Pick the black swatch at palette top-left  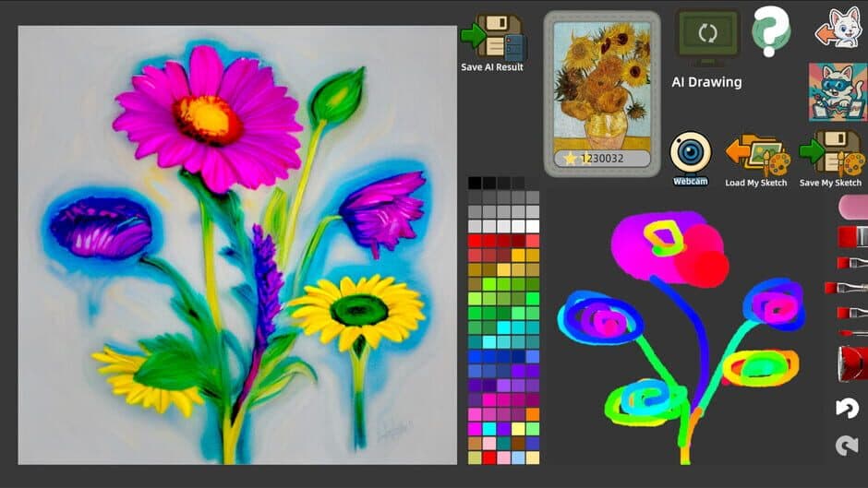point(475,183)
